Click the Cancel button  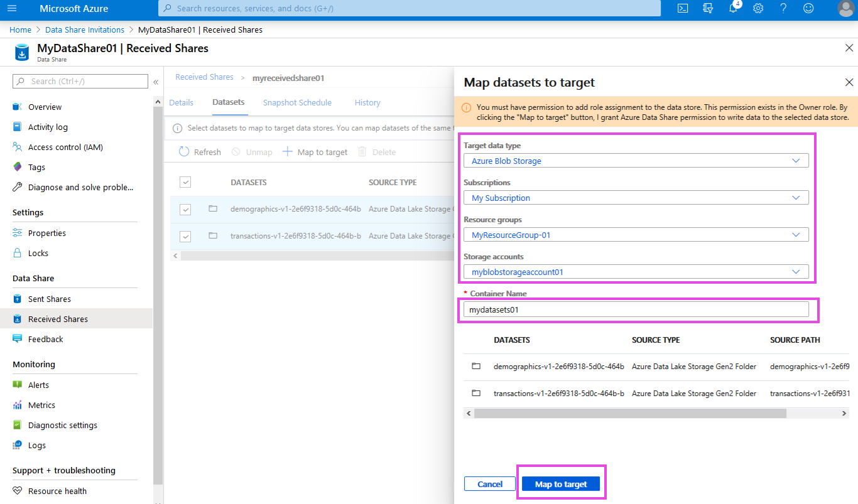click(x=490, y=484)
